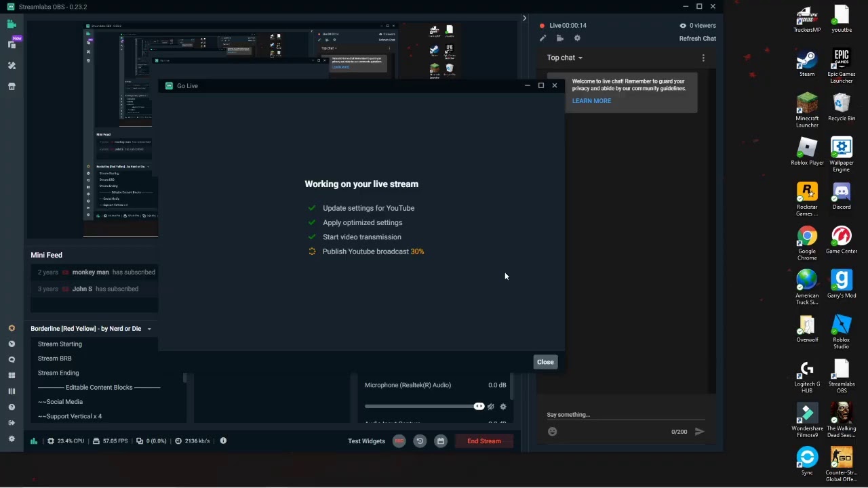Toggle viewer count eye icon
The image size is (868, 488).
[x=683, y=26]
